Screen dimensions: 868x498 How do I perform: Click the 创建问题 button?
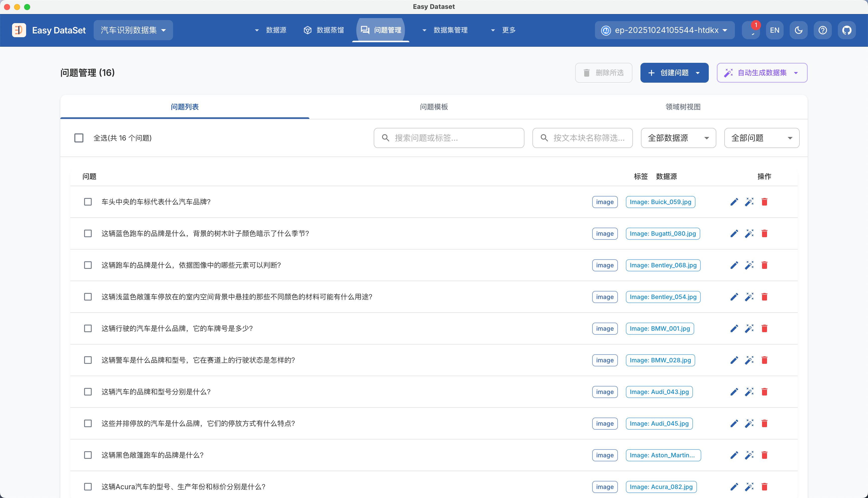[x=674, y=73]
